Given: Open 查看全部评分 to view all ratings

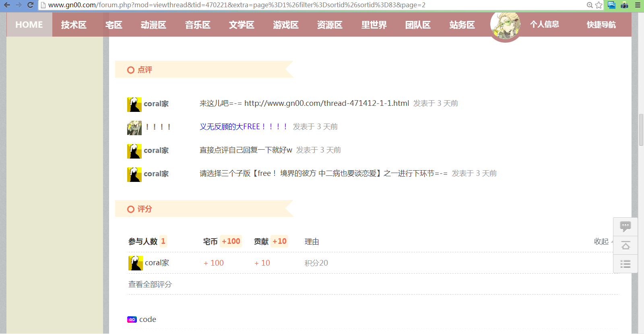Looking at the screenshot, I should [150, 285].
